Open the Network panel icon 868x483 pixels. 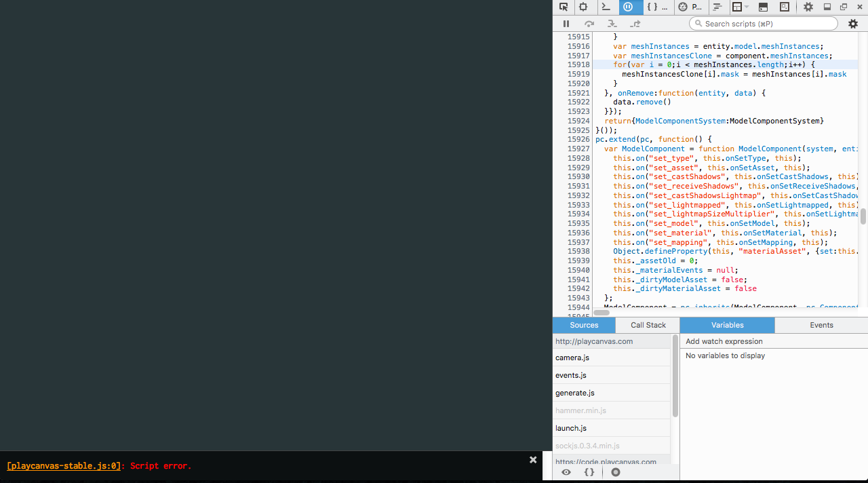point(717,7)
